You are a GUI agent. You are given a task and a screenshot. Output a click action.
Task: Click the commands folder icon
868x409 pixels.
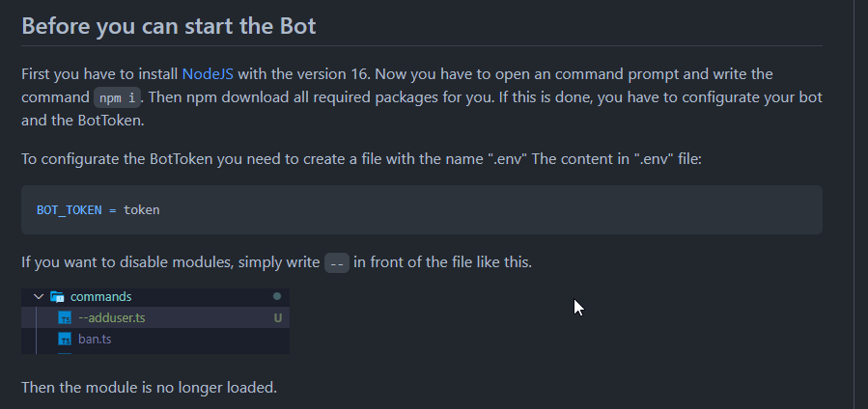click(57, 297)
